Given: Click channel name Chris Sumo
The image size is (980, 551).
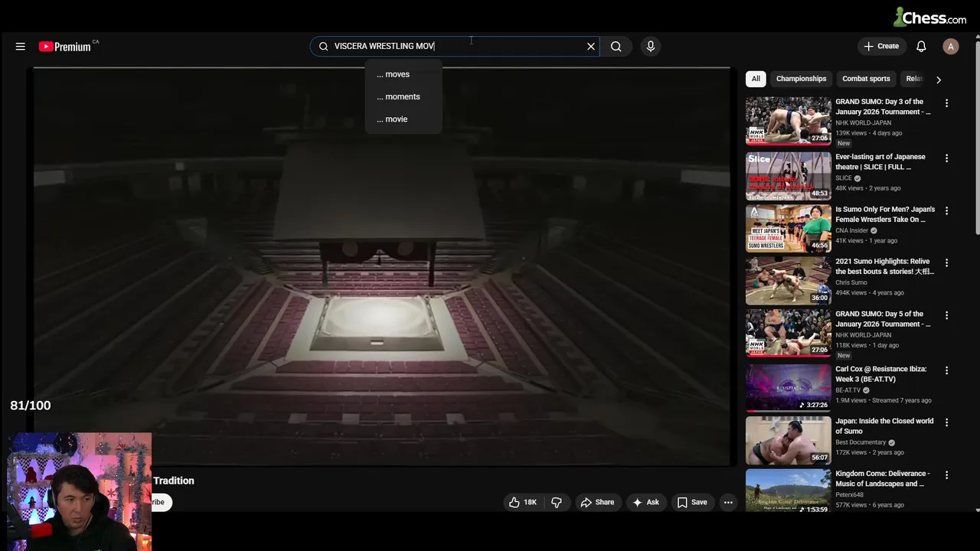Looking at the screenshot, I should [x=851, y=282].
